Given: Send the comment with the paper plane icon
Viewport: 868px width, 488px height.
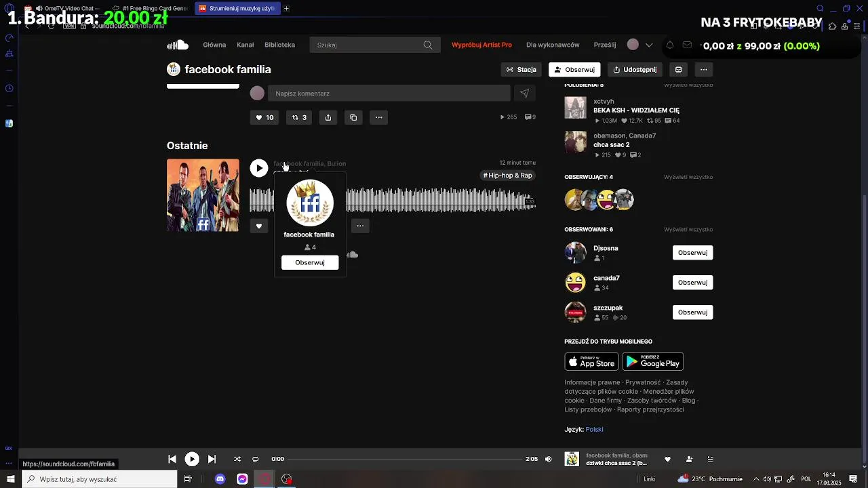Looking at the screenshot, I should (524, 94).
